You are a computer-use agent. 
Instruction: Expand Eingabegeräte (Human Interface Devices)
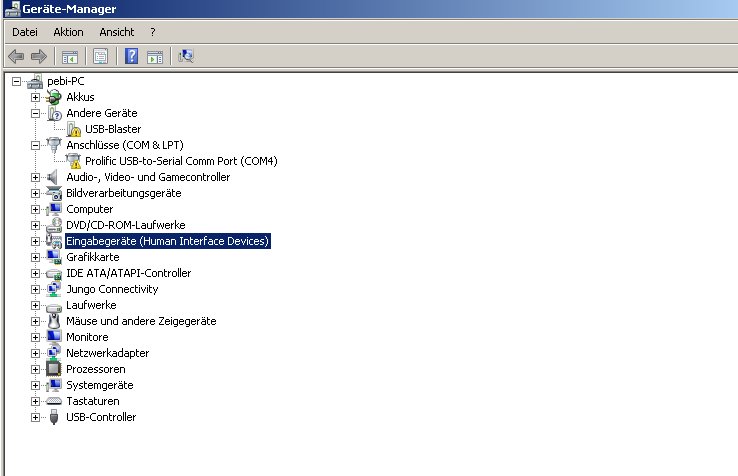click(x=35, y=242)
